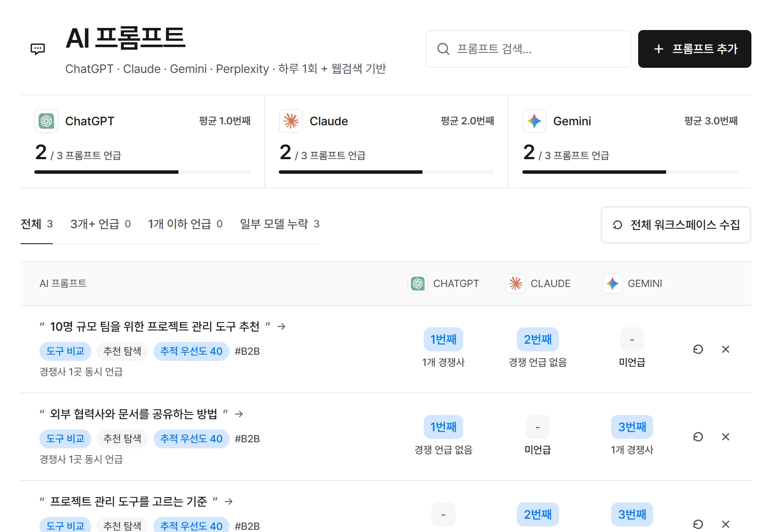The width and height of the screenshot is (772, 532).
Task: Click 추천 탐색 tag in '외부 협력사' row
Action: coord(122,439)
